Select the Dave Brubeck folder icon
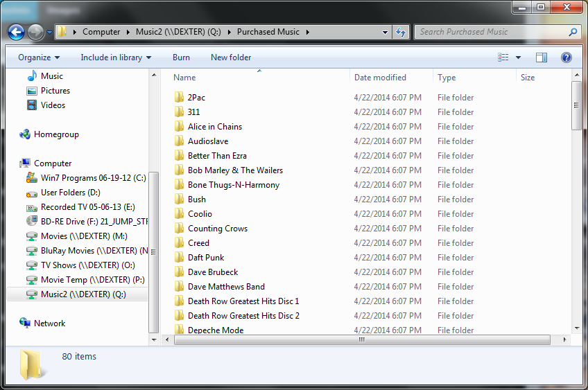Screen dimensions: 588x390 click(x=179, y=272)
